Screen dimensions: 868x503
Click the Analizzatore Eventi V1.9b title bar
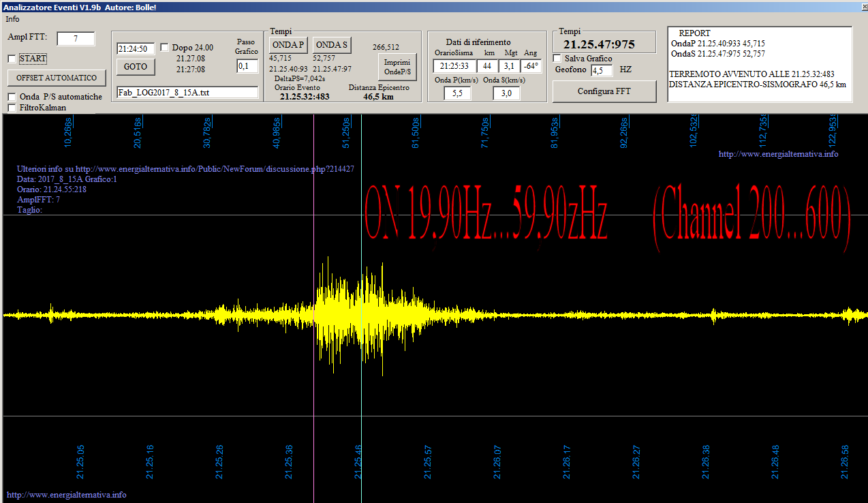click(434, 6)
